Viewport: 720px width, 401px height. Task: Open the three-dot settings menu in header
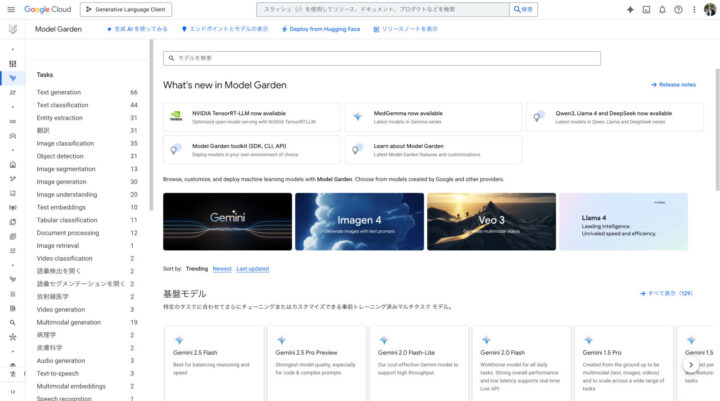(x=694, y=9)
